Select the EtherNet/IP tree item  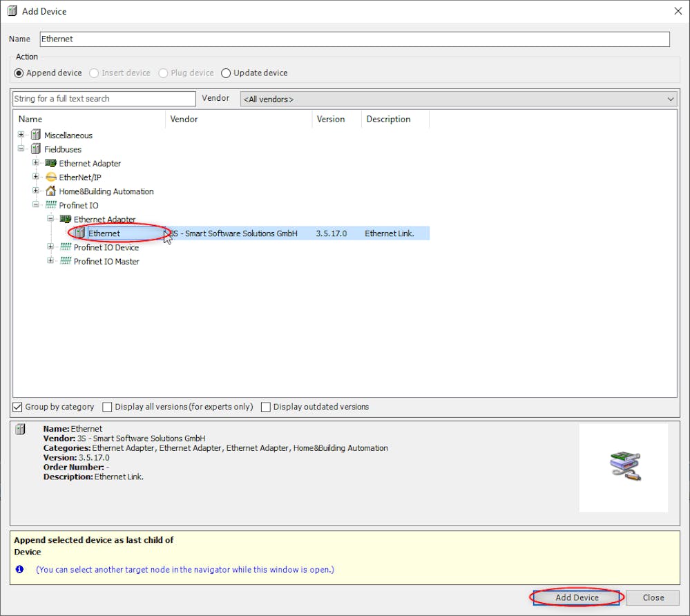click(x=80, y=177)
